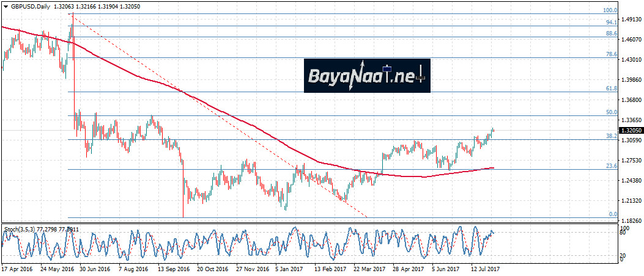
Task: Click the 80 level on stochastic scale
Action: [623, 233]
